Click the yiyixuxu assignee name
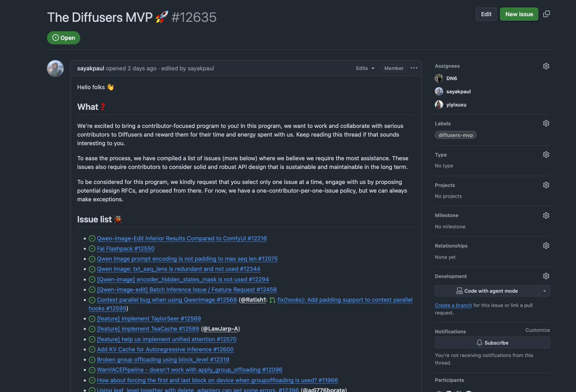Screen dimensions: 576x392 coord(456,105)
